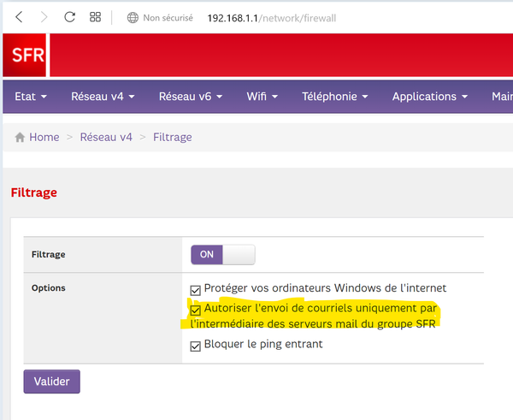
Task: Open the Applications menu
Action: (429, 97)
